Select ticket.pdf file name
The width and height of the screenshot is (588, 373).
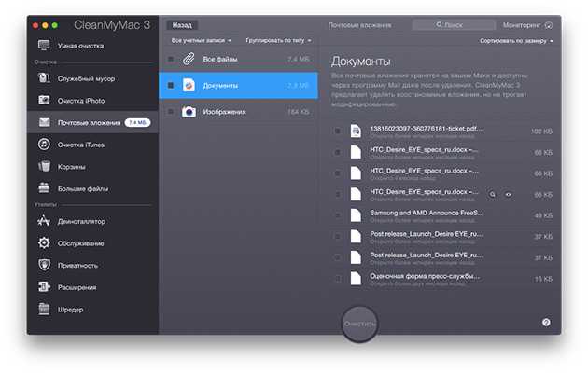pos(426,129)
